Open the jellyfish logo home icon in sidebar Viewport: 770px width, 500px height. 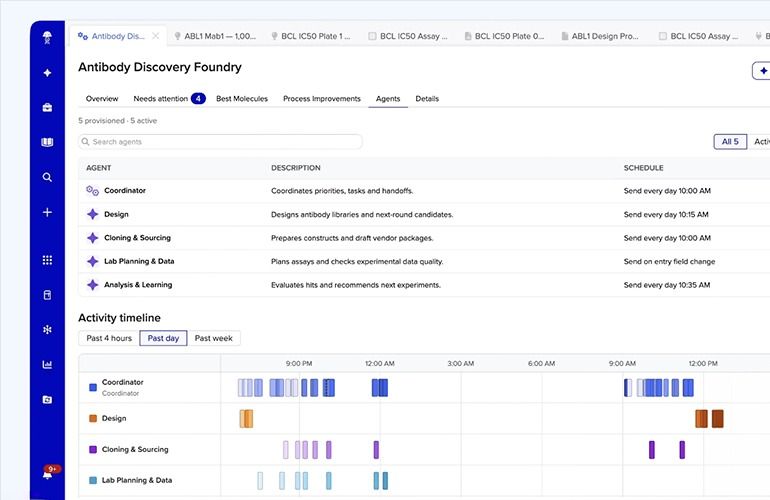47,37
